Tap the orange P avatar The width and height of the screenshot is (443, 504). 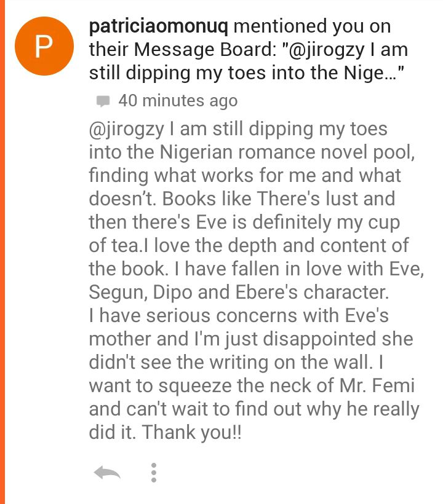pyautogui.click(x=44, y=46)
